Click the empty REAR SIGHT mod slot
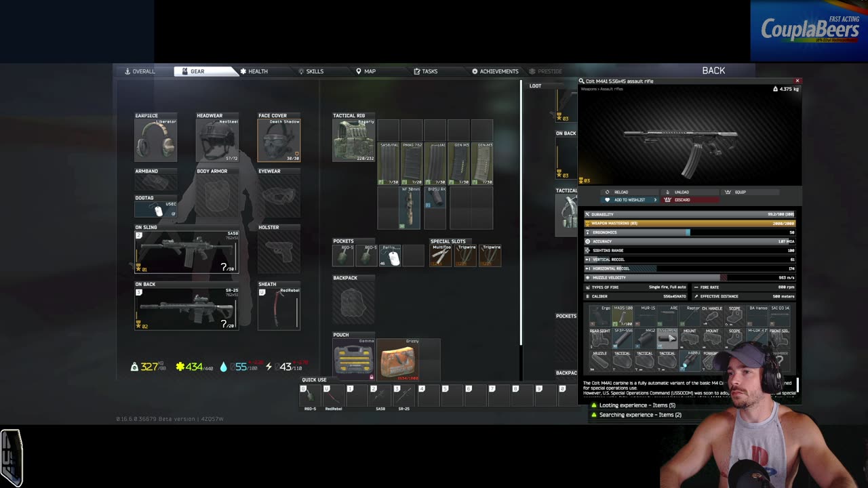Viewport: 868px width, 488px height. pyautogui.click(x=599, y=339)
